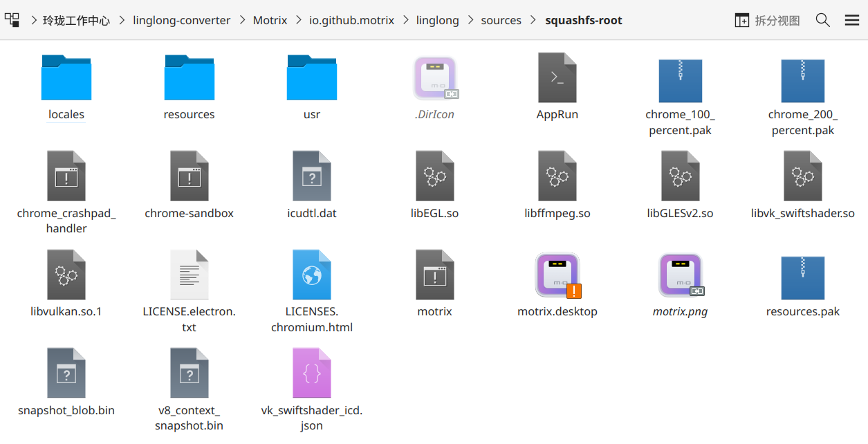Open the locales folder
Image resolution: width=868 pixels, height=444 pixels.
pyautogui.click(x=66, y=77)
